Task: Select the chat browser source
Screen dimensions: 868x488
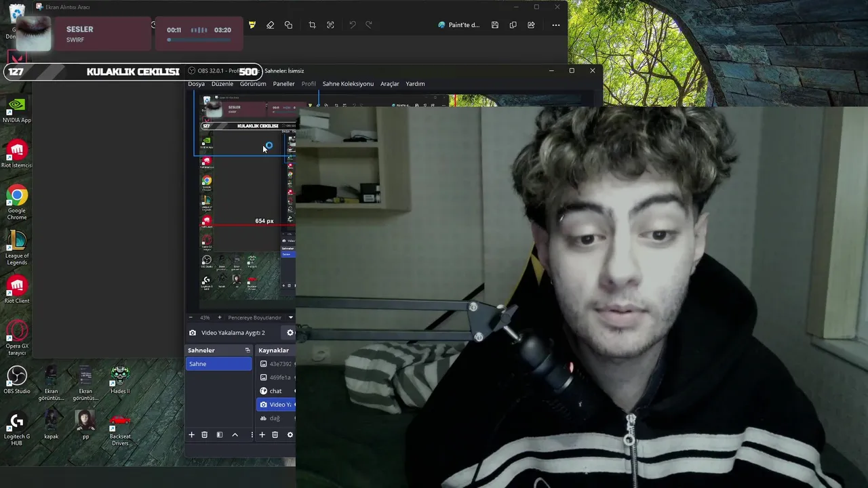Action: coord(276,391)
